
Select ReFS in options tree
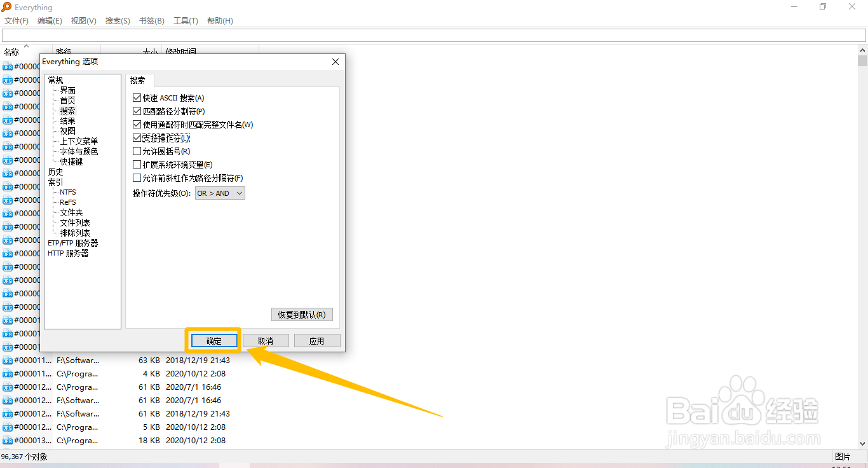coord(68,202)
